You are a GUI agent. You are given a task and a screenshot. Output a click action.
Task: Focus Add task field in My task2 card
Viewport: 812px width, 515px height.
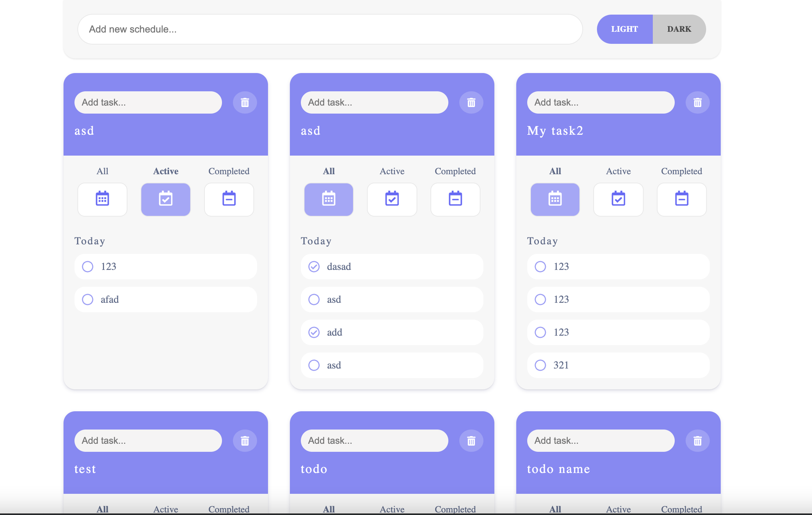[x=601, y=103]
